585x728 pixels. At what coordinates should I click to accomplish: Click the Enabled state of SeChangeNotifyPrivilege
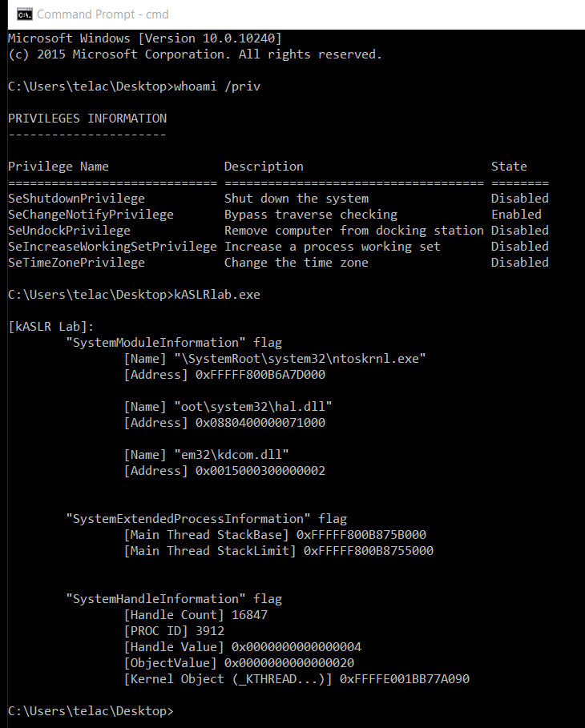coord(516,215)
